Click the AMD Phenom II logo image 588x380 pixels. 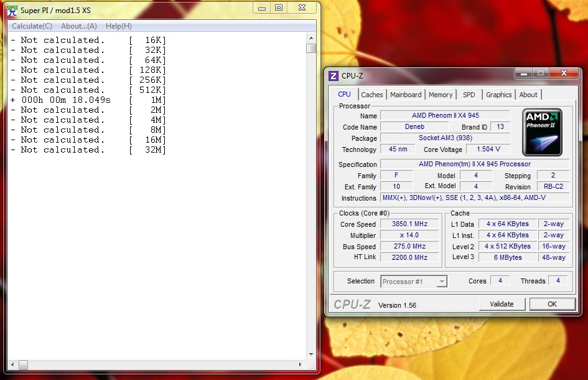tap(542, 132)
